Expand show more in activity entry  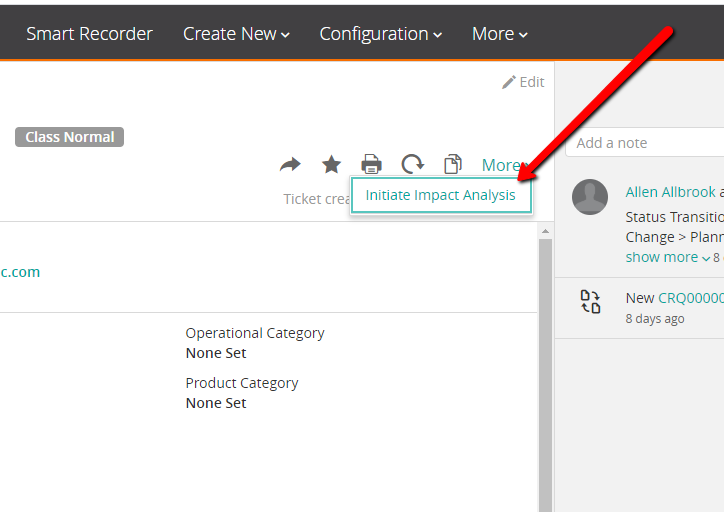tap(668, 257)
